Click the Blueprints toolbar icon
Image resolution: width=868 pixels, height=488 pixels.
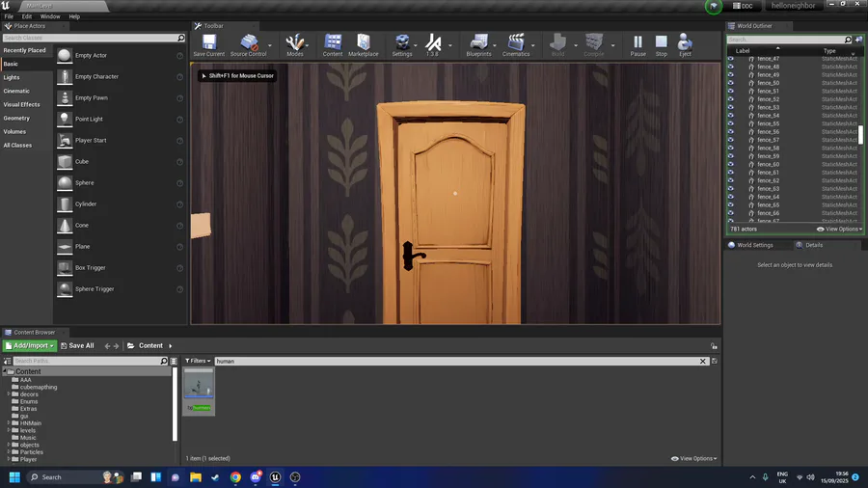tap(478, 42)
